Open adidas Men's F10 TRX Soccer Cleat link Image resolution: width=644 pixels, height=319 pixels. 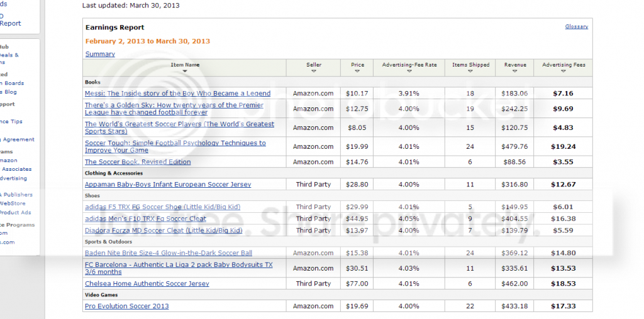145,219
